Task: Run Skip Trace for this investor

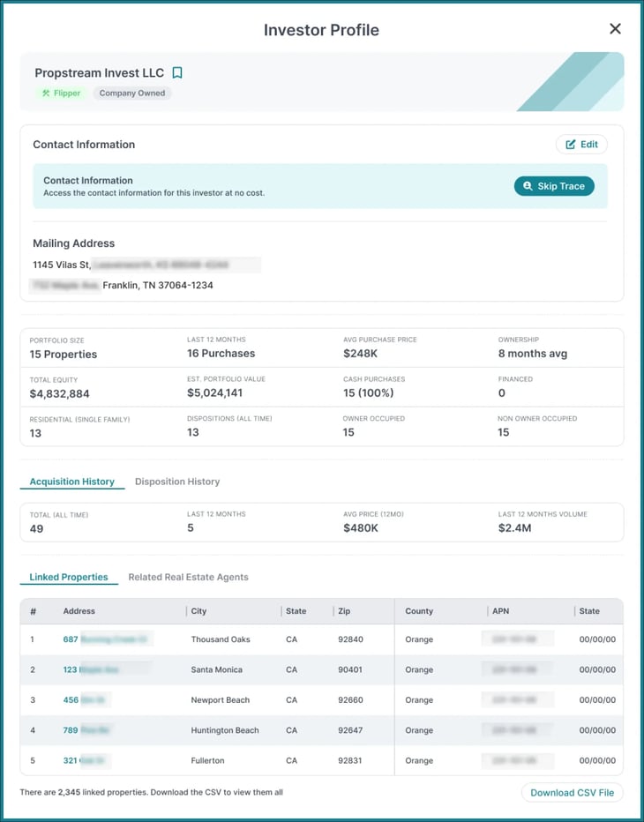Action: [x=554, y=186]
